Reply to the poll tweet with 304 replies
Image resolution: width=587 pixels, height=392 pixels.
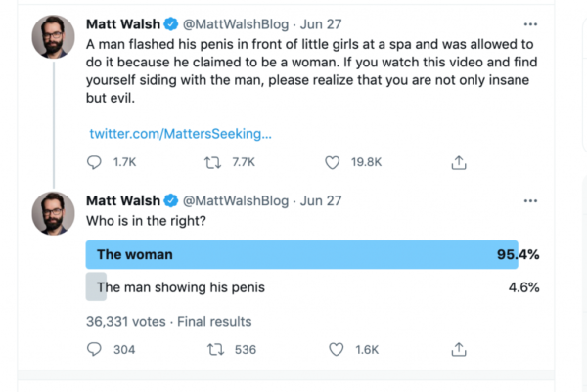pyautogui.click(x=94, y=349)
